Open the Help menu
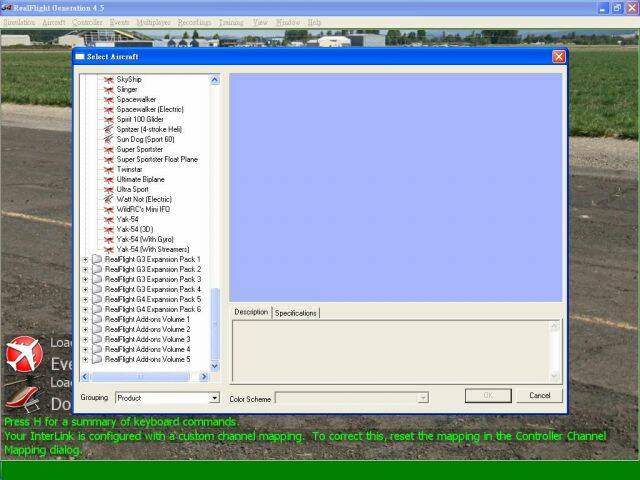 point(314,22)
